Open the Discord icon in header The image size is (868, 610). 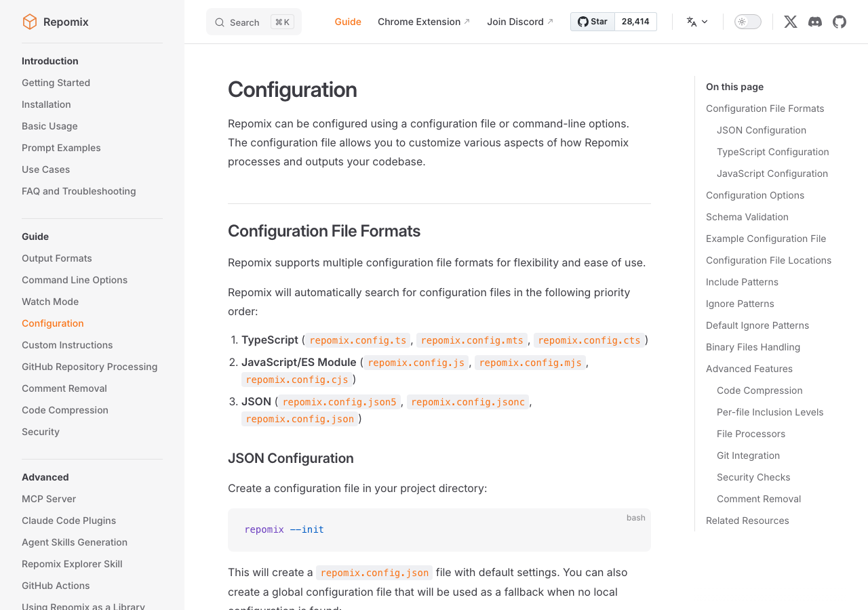pyautogui.click(x=815, y=22)
